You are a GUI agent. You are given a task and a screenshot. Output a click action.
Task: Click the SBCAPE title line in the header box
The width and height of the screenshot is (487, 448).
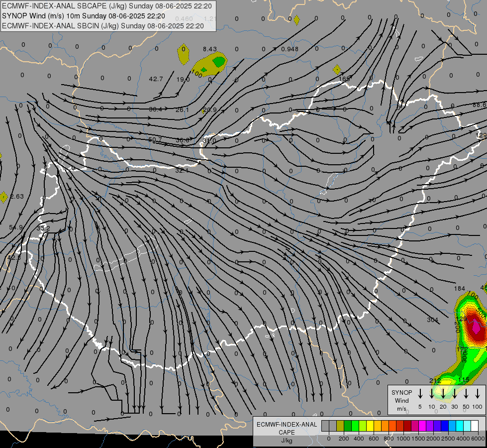tap(107, 6)
